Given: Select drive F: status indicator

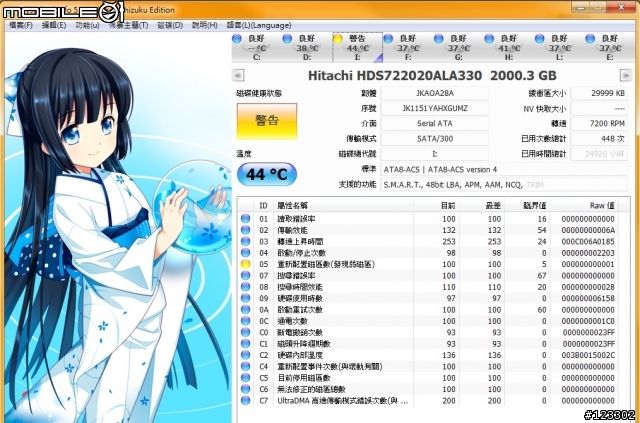Looking at the screenshot, I should [x=388, y=39].
